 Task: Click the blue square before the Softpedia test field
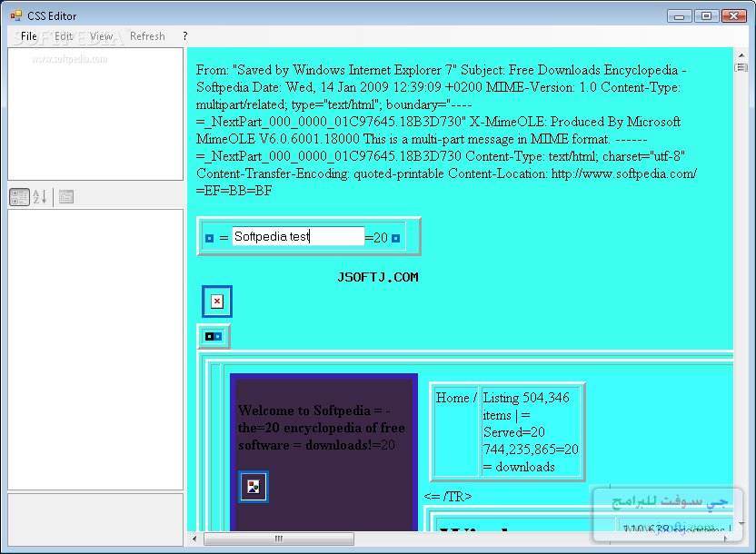click(x=209, y=238)
